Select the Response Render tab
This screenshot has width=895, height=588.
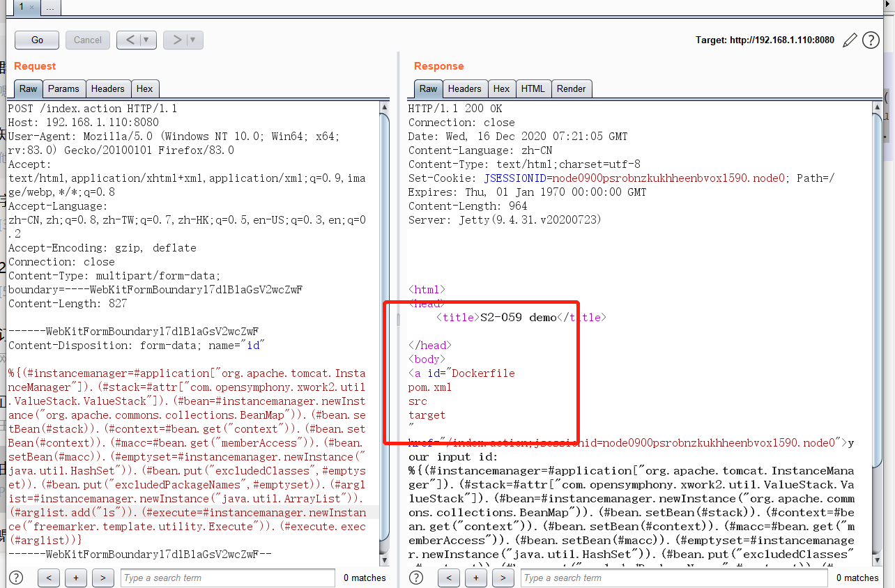click(572, 88)
